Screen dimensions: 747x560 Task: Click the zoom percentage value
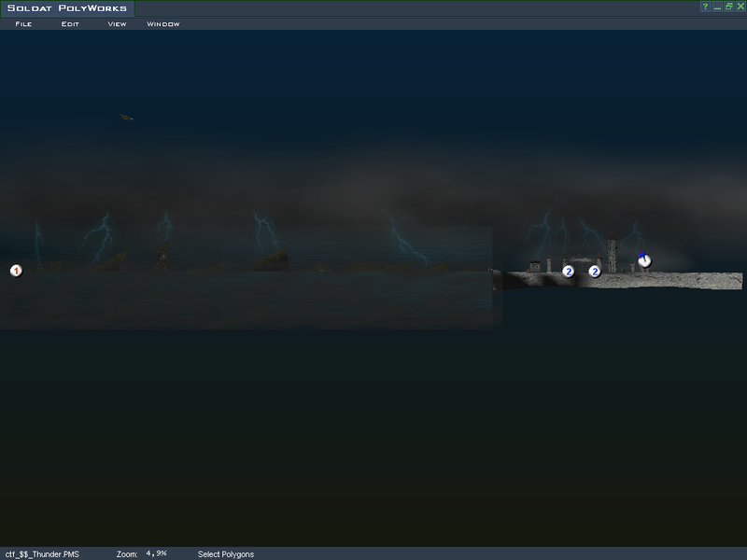point(157,554)
